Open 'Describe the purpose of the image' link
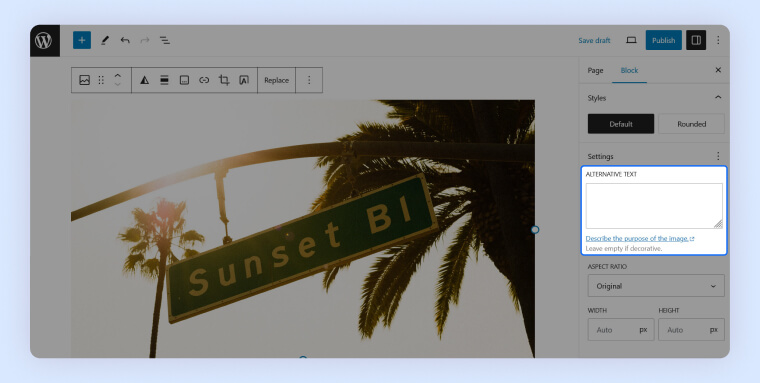This screenshot has width=760, height=383. pyautogui.click(x=640, y=239)
